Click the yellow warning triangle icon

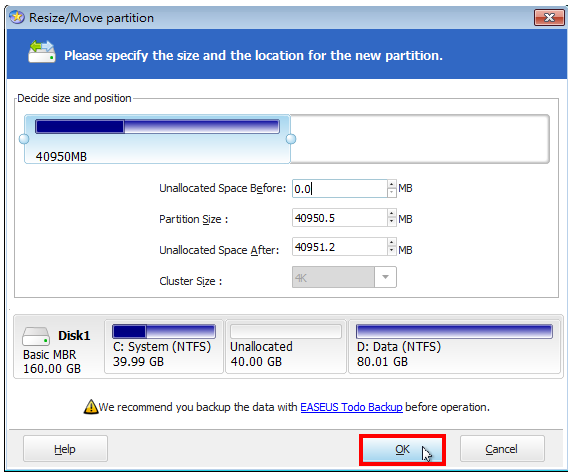click(x=91, y=406)
